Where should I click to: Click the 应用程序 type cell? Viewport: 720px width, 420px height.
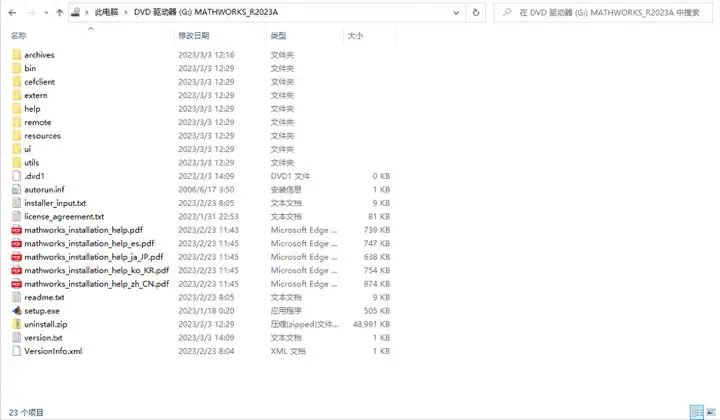click(286, 311)
